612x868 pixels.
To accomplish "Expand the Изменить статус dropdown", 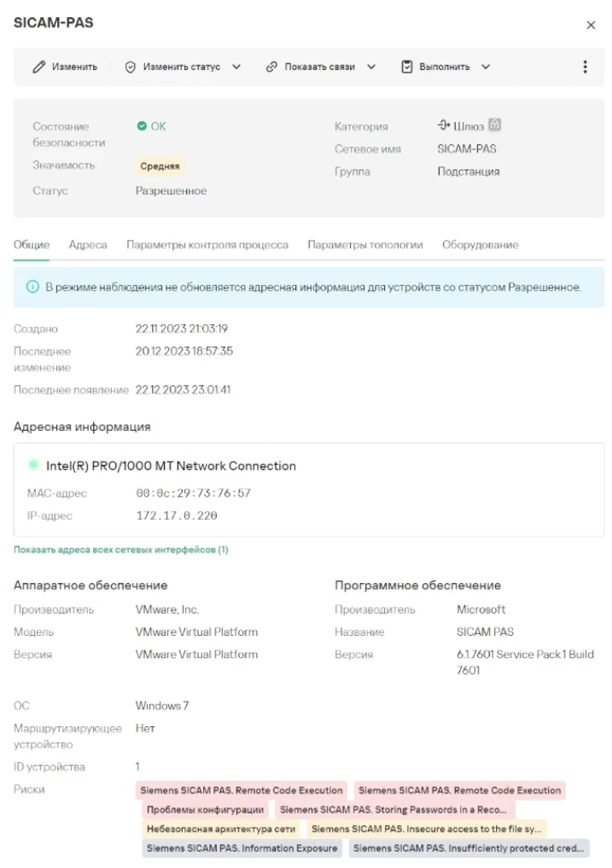I will (236, 67).
